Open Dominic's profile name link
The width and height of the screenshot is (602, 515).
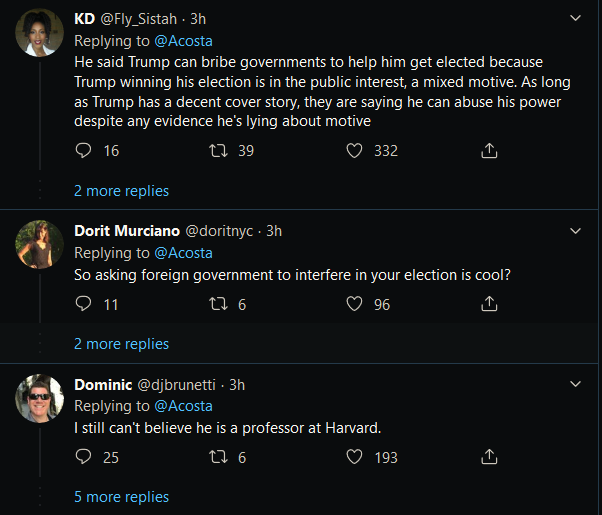pyautogui.click(x=102, y=384)
